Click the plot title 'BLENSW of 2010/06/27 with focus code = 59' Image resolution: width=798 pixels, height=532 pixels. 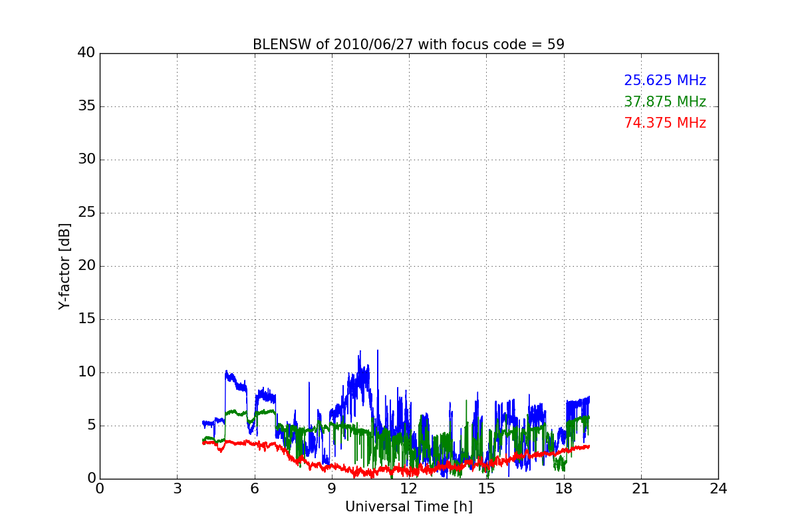tap(408, 45)
